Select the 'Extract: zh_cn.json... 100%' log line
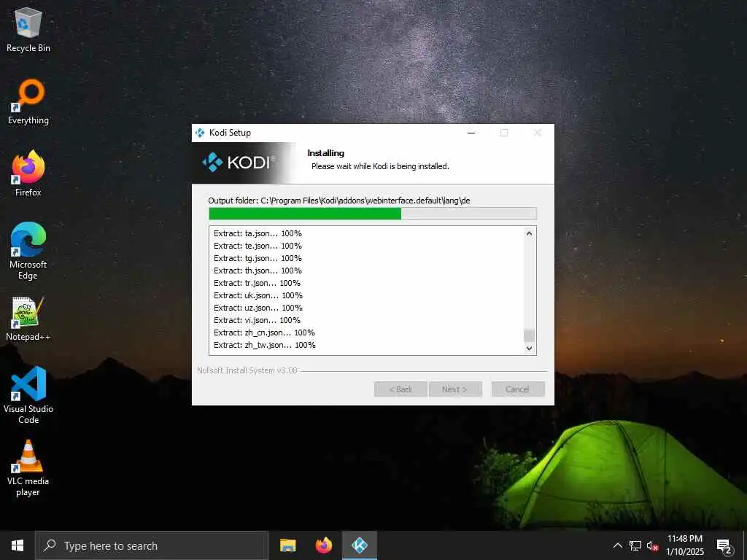 tap(264, 332)
